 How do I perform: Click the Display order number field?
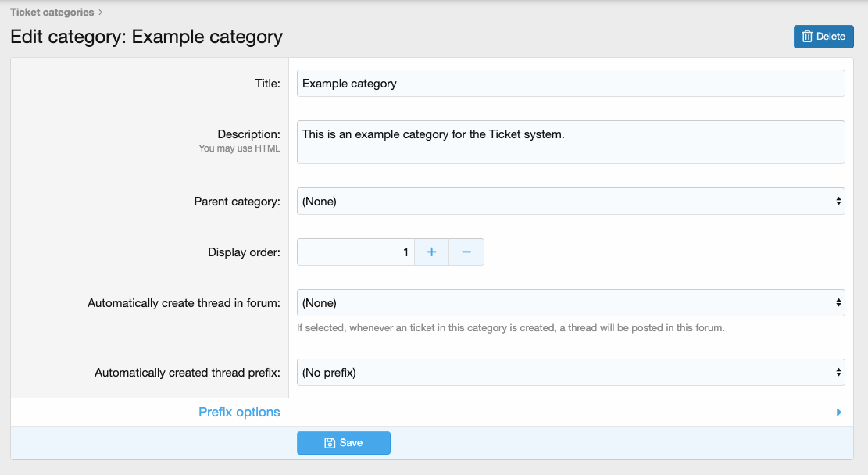coord(355,252)
